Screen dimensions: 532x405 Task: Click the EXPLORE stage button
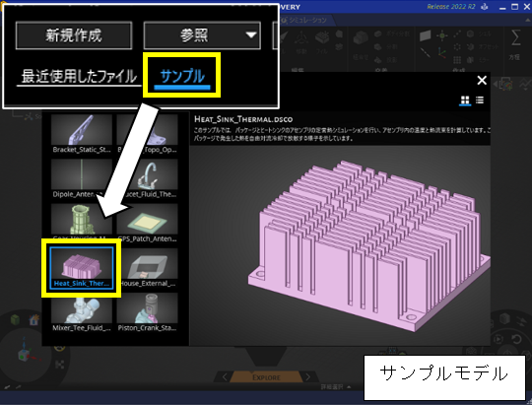[266, 377]
